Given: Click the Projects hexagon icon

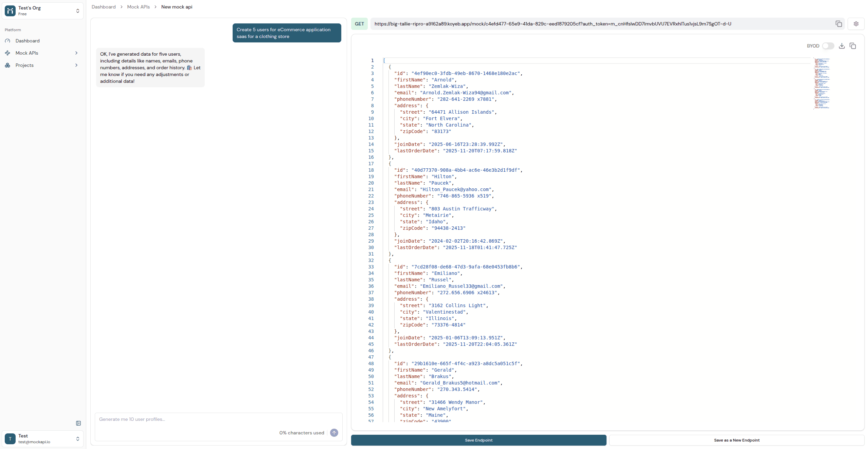Looking at the screenshot, I should pyautogui.click(x=7, y=65).
